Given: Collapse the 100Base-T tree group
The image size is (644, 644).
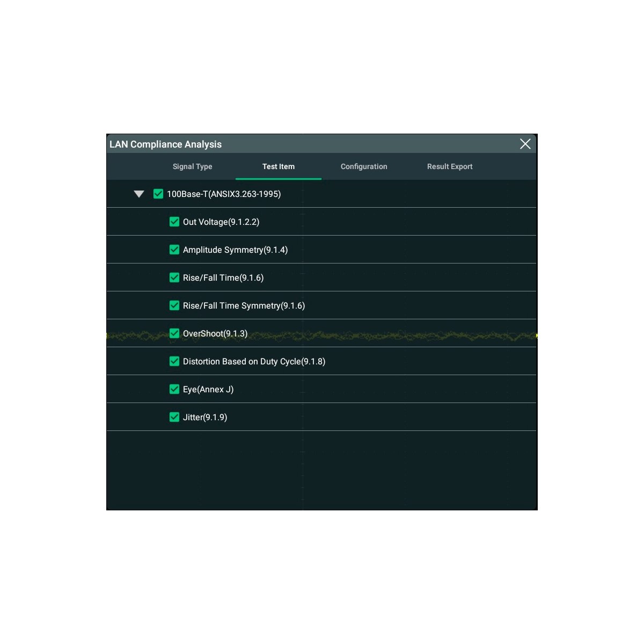Looking at the screenshot, I should pos(139,194).
